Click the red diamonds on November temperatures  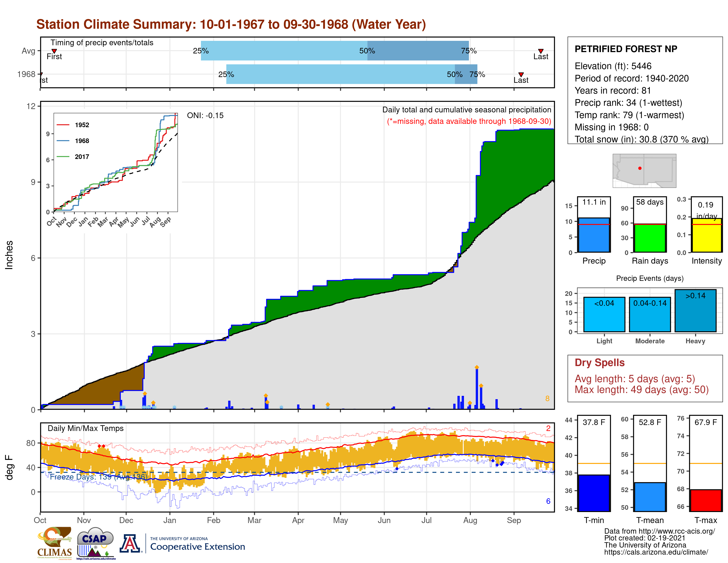101,446
